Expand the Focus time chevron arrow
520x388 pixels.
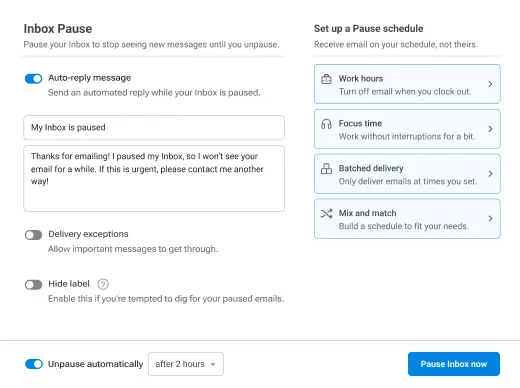point(490,129)
